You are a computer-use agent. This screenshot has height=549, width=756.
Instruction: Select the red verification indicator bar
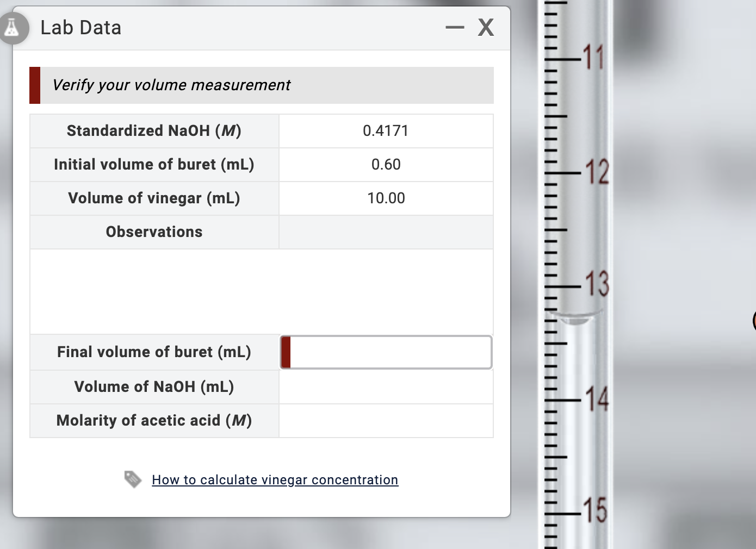point(34,85)
